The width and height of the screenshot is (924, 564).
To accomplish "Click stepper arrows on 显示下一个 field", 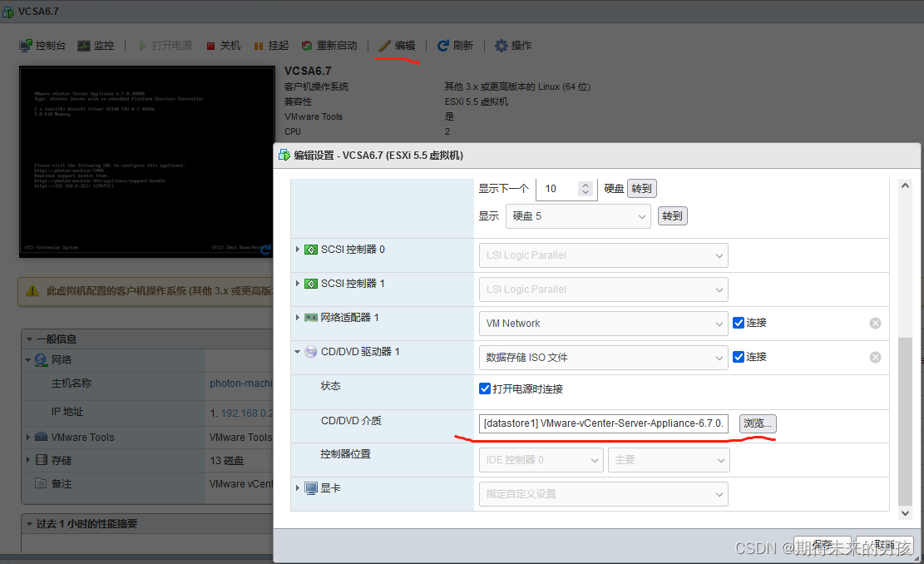I will [x=586, y=189].
